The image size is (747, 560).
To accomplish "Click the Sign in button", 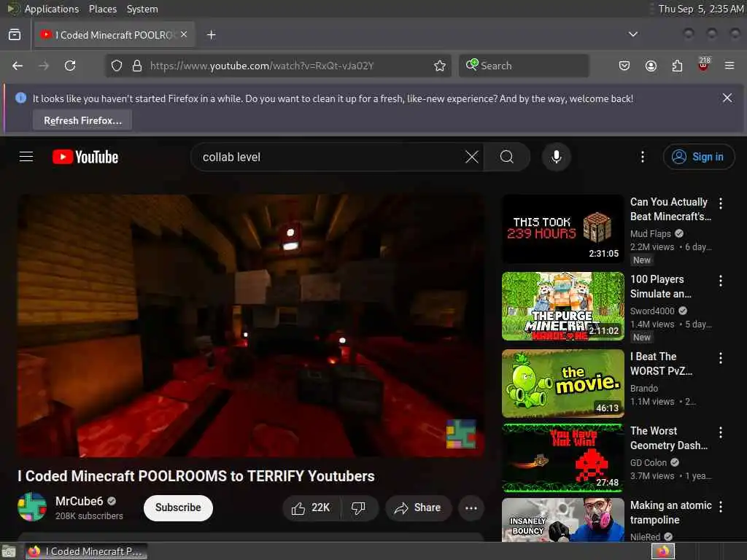I will coord(698,157).
